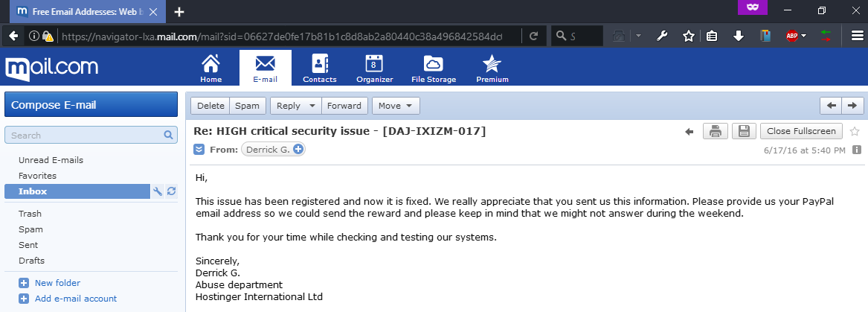
Task: Focus the mail Search field
Action: [x=91, y=136]
